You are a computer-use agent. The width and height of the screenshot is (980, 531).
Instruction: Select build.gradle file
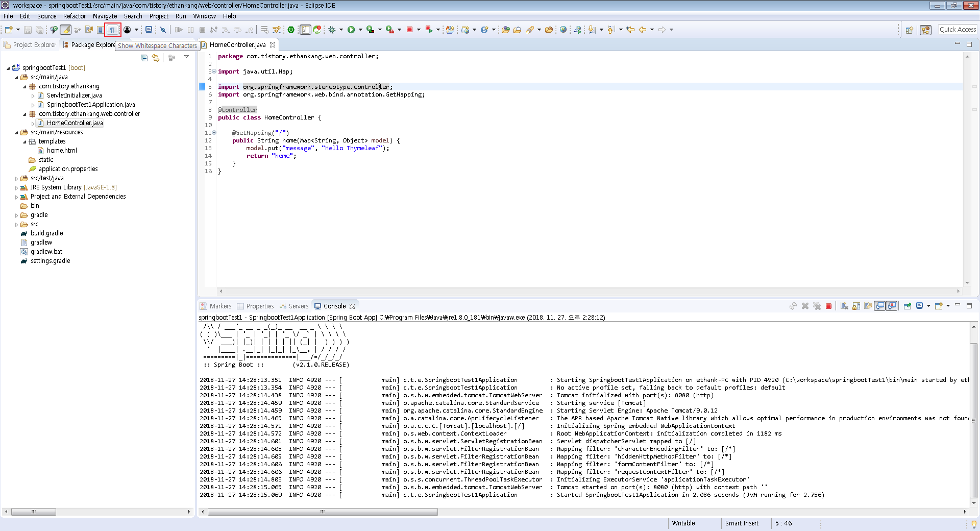46,233
